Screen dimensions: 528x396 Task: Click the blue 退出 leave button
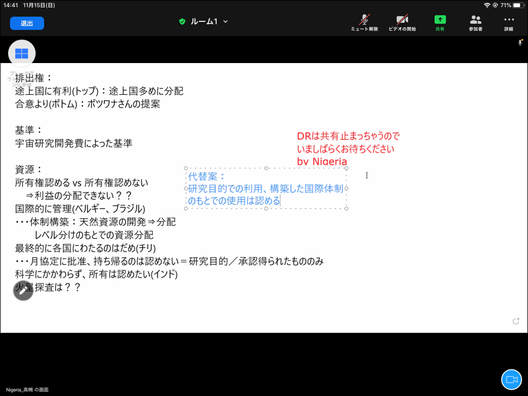[27, 23]
